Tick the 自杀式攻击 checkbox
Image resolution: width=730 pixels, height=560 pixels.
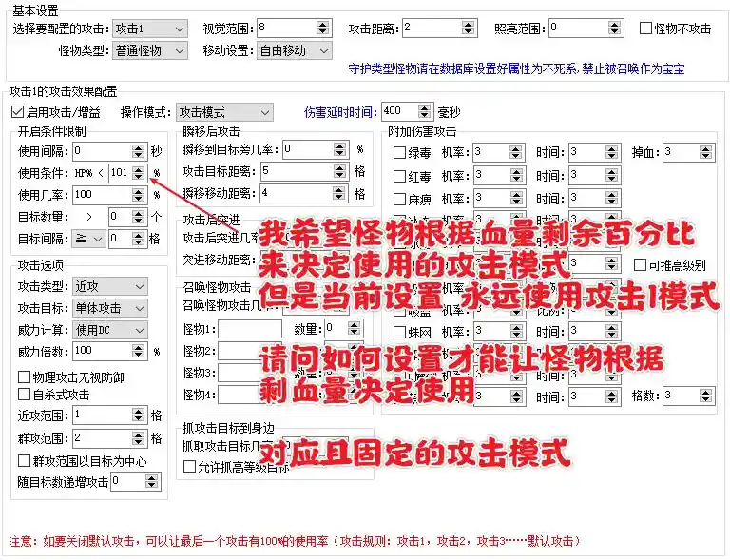click(x=24, y=395)
